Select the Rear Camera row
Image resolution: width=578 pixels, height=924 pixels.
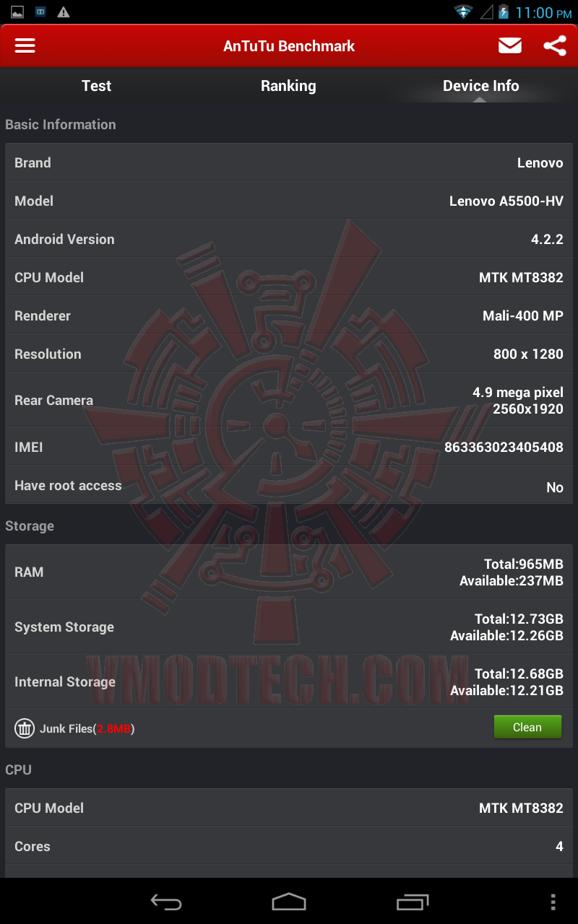[x=289, y=400]
